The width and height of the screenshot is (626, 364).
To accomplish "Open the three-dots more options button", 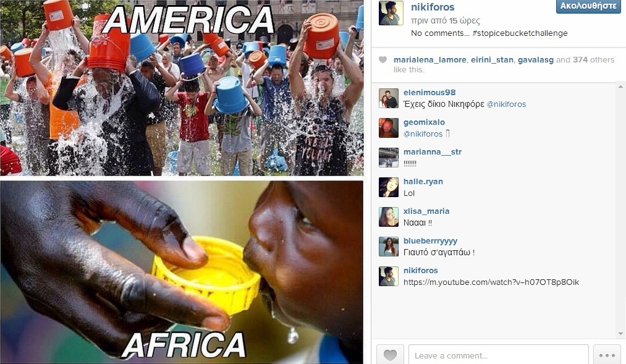I will (x=607, y=355).
